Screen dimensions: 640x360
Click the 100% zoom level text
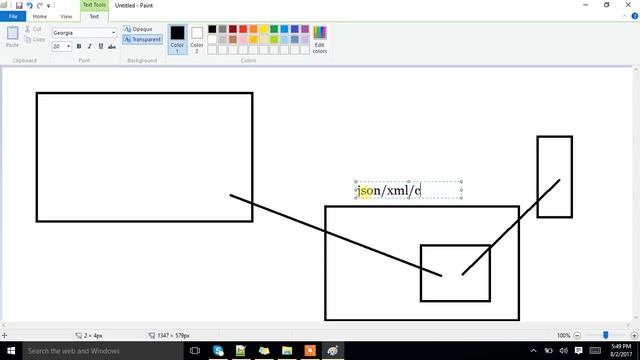[x=563, y=336]
